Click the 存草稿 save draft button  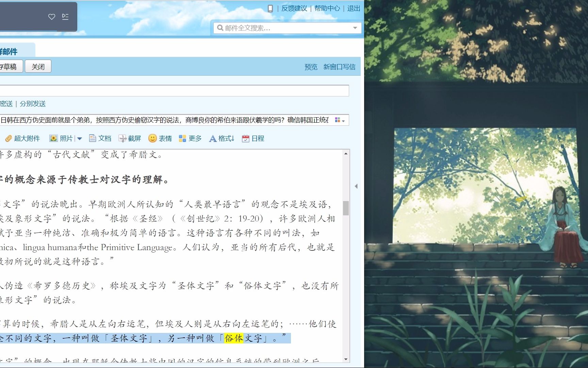click(x=11, y=66)
